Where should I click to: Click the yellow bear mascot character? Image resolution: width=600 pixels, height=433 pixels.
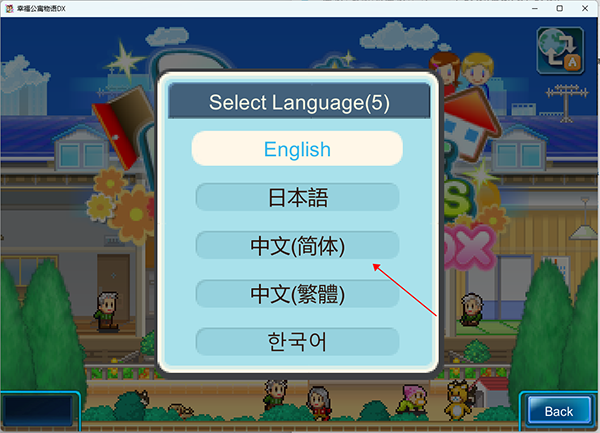coord(457,401)
